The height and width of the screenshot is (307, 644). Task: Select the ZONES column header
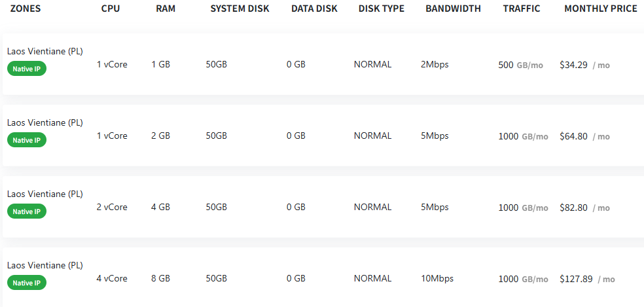point(26,9)
